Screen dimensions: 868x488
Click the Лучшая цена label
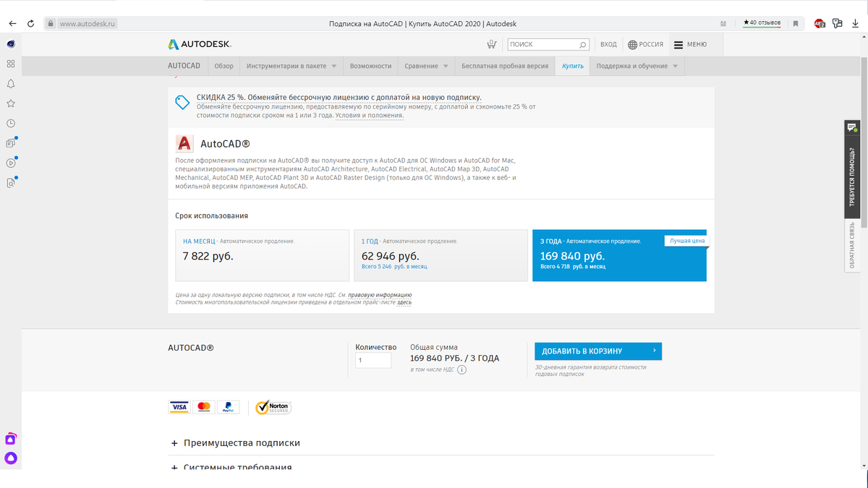point(686,241)
